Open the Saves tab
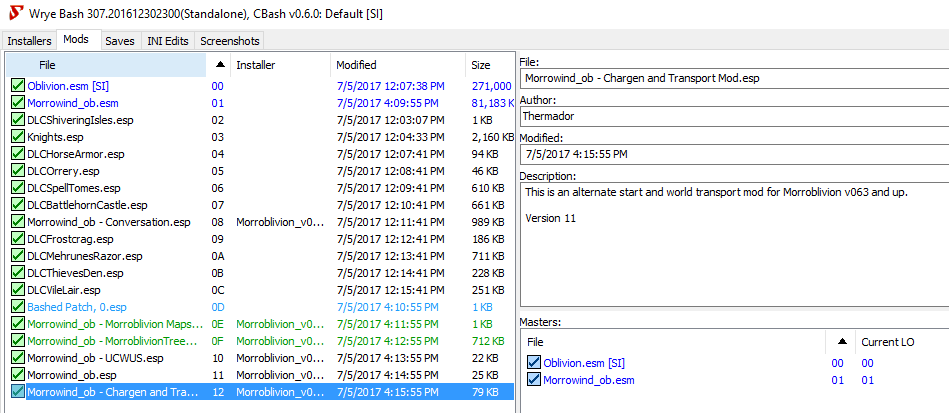949x413 pixels. pos(120,41)
